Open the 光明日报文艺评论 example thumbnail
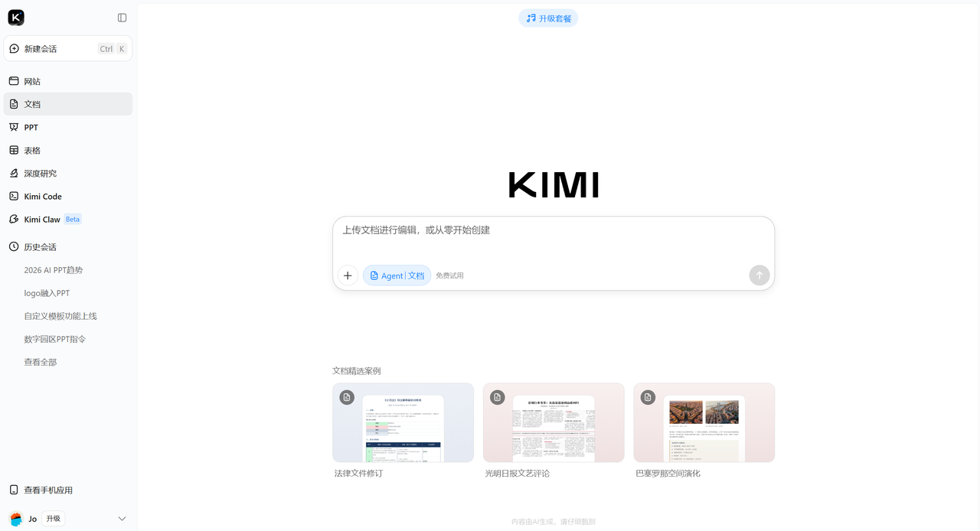980x531 pixels. (x=554, y=422)
